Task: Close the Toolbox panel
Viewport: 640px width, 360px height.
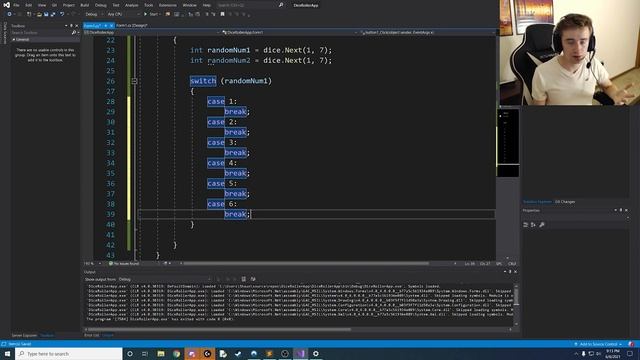Action: click(76, 26)
